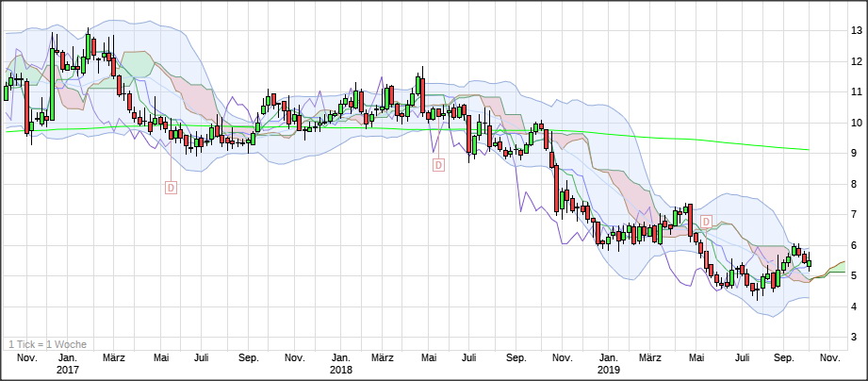Click the '1 Tick = 1 Woche' label
868x381 pixels.
click(x=48, y=344)
